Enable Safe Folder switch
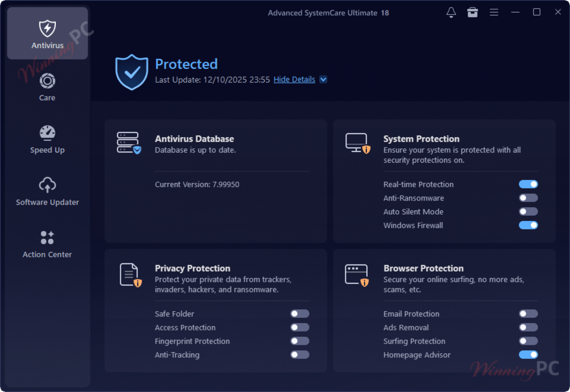Screen dimensions: 570x392 [x=300, y=313]
